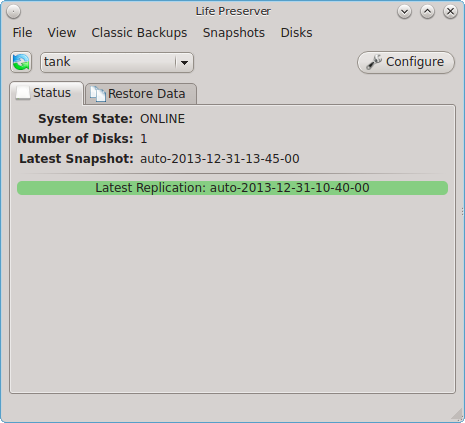Open the Disks menu

tap(296, 33)
